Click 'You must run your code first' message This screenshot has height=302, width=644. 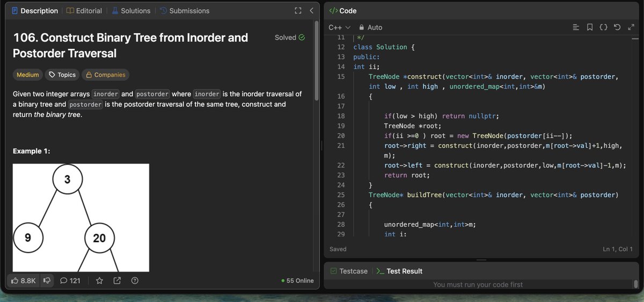pyautogui.click(x=478, y=285)
